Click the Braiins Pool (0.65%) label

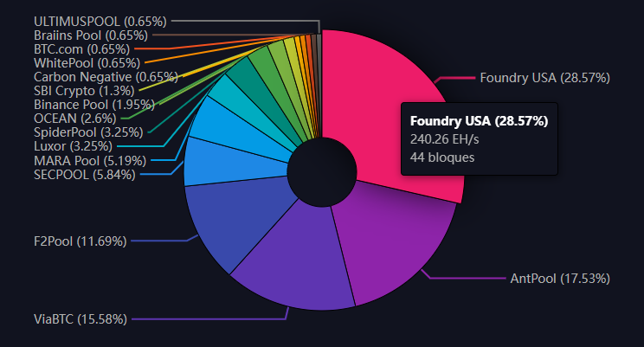click(91, 35)
